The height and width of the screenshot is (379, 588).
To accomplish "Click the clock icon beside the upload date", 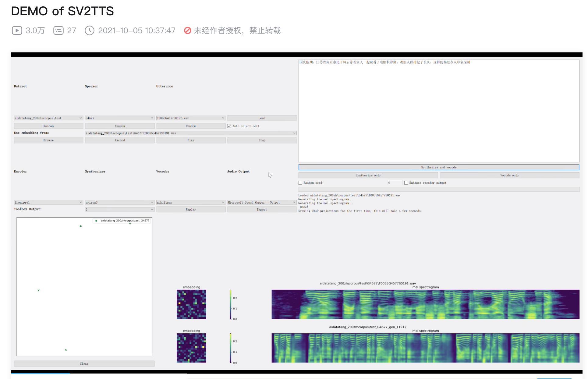I will coord(89,30).
